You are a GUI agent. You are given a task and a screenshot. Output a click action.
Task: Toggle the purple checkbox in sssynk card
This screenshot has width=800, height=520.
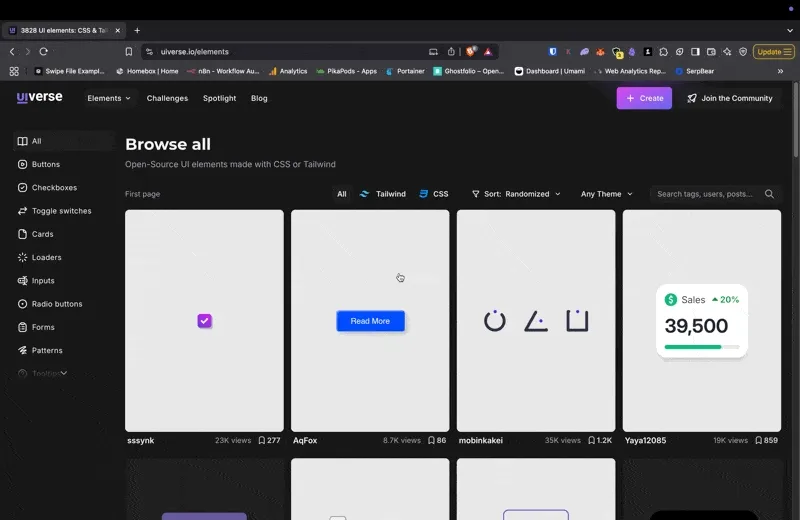click(204, 321)
